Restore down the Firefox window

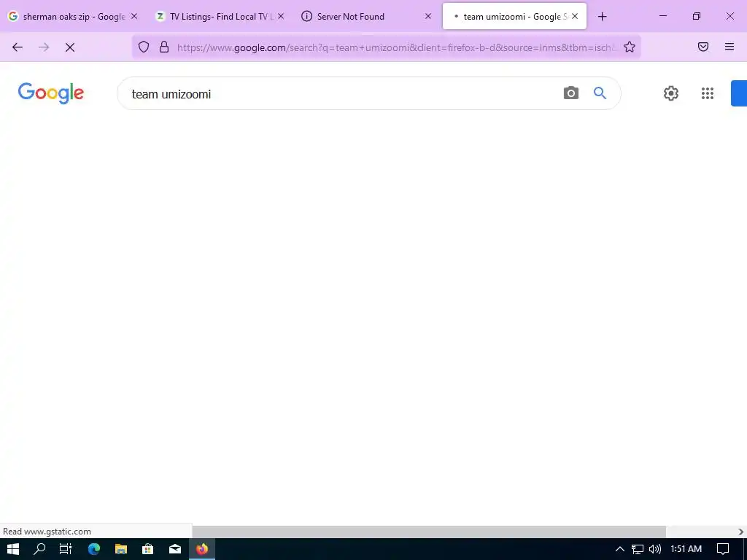(697, 16)
